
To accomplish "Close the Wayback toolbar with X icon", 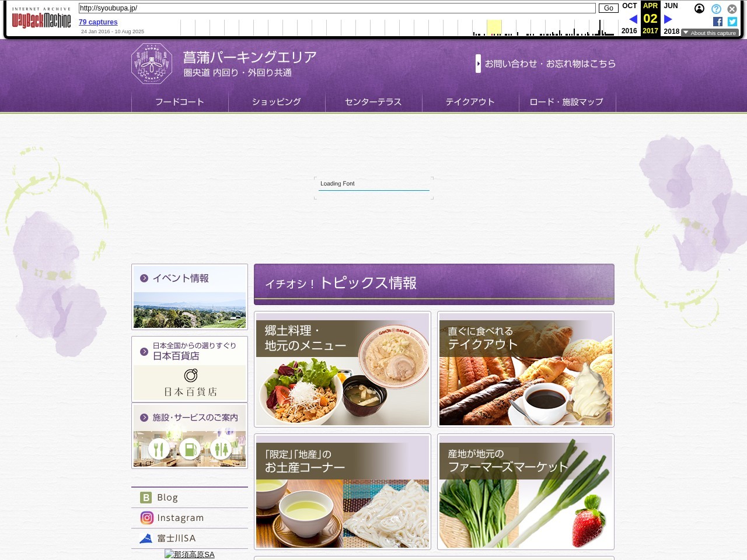I will point(732,9).
